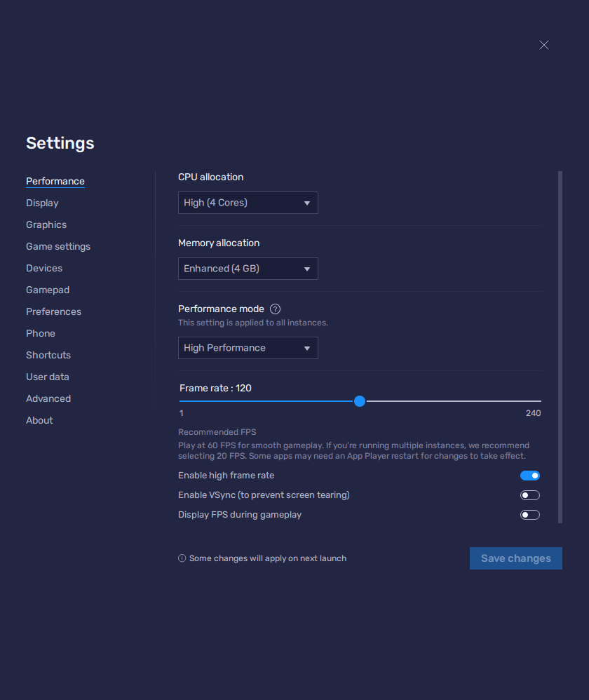The image size is (589, 700).
Task: Switch to the Display settings section
Action: click(x=42, y=203)
